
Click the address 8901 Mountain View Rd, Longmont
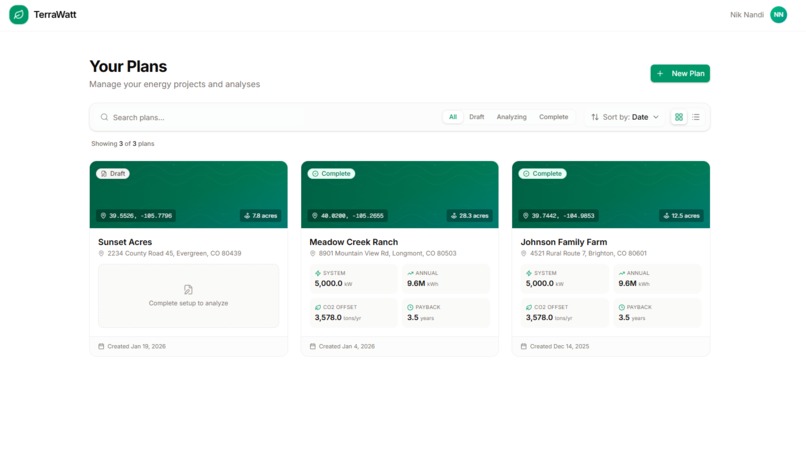(387, 253)
